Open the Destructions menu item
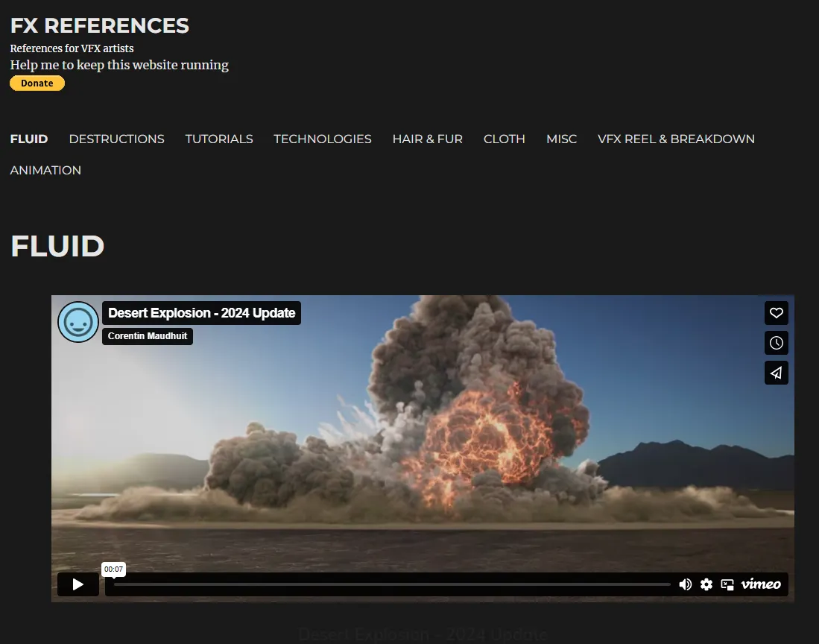The image size is (819, 644). (x=116, y=139)
